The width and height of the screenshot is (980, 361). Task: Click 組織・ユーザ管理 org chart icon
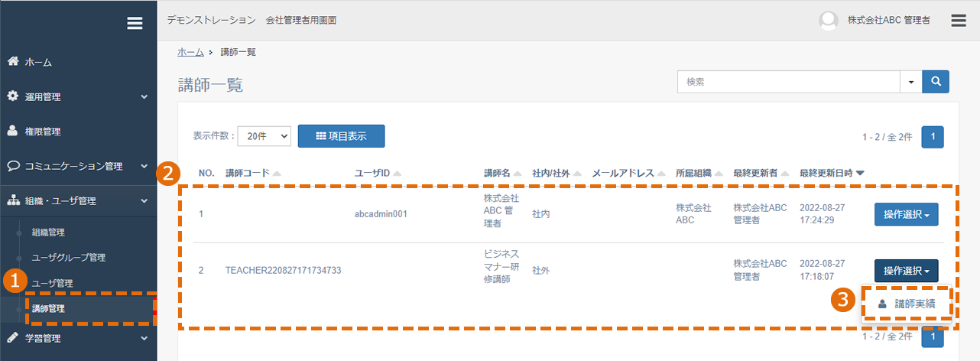point(12,201)
